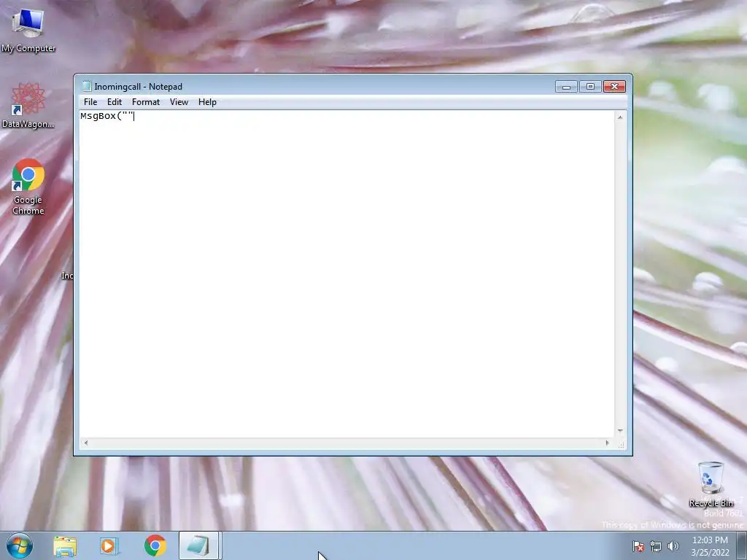Open the Action Center flag icon

point(638,546)
